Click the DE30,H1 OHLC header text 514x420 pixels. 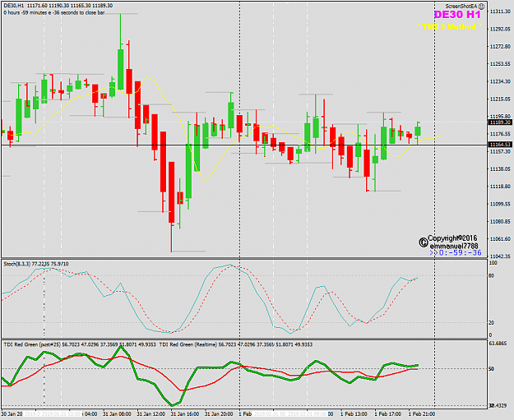(58, 6)
